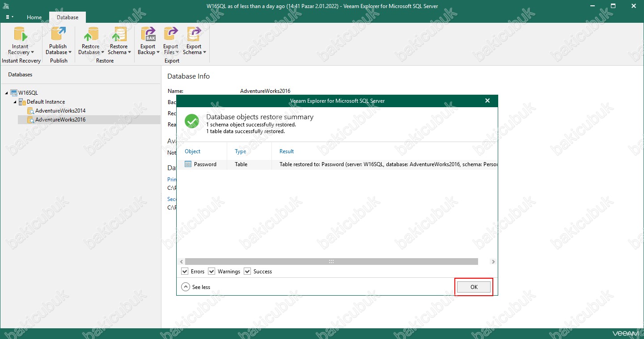Click the Publish Database ribbon icon
This screenshot has width=644, height=339.
click(x=58, y=34)
